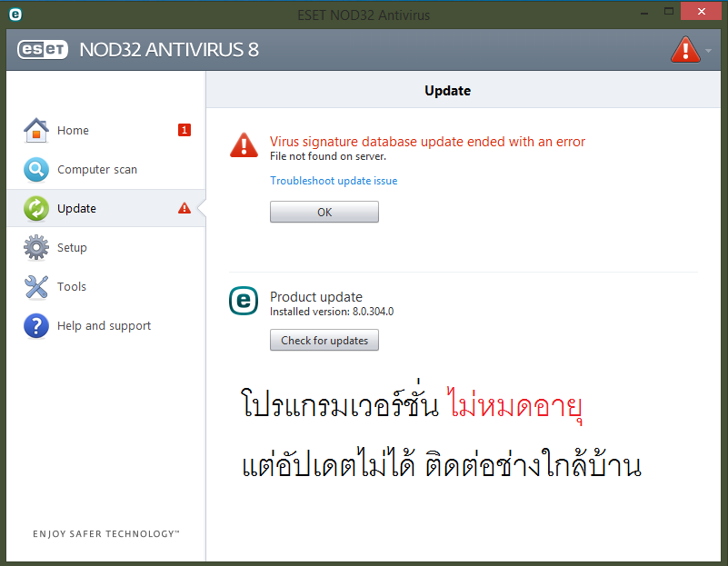Click the 'Update' page title
This screenshot has width=728, height=566.
coord(447,91)
